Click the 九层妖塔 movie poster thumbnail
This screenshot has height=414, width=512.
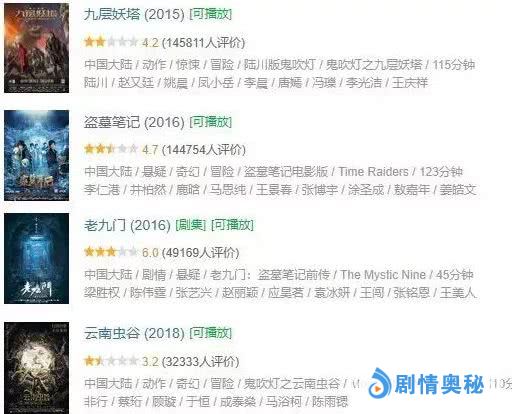36,48
